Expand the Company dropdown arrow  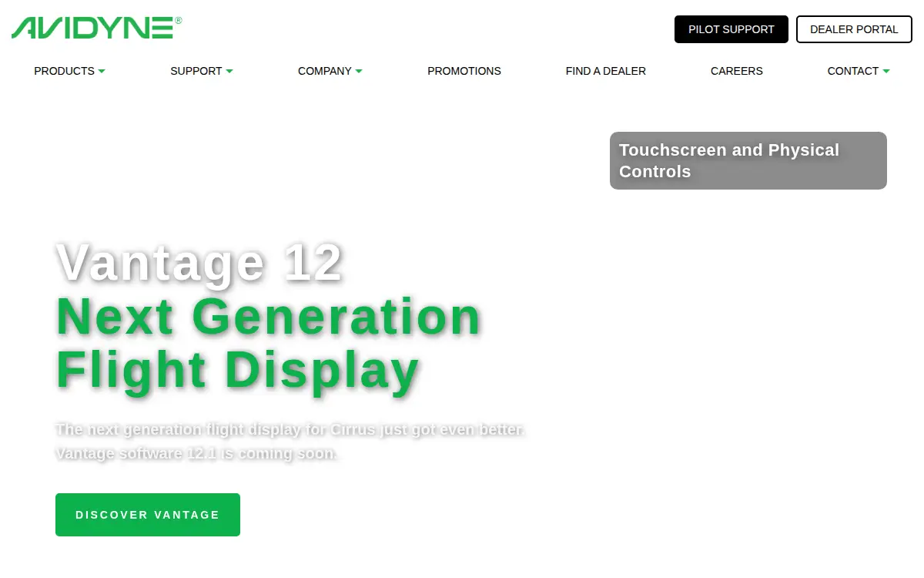click(359, 72)
